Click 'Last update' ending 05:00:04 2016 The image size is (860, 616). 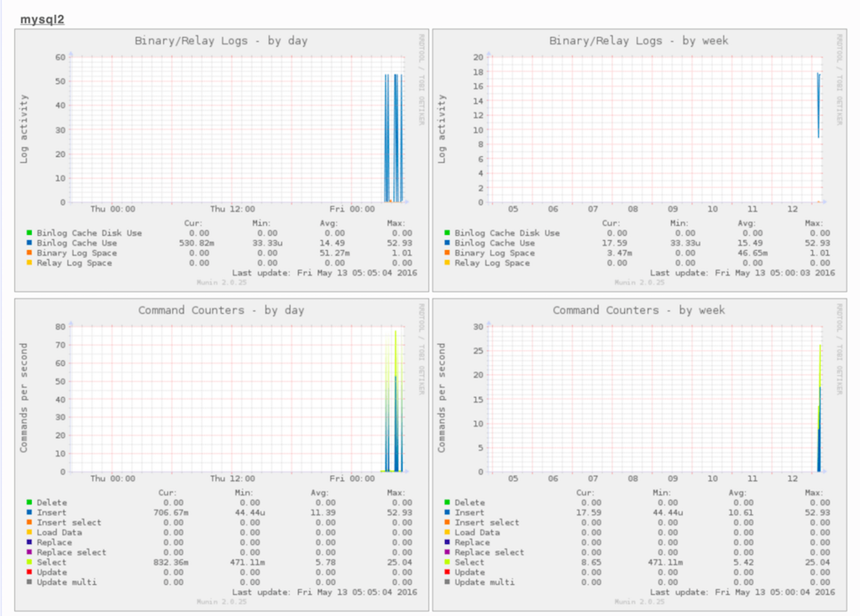coord(742,592)
